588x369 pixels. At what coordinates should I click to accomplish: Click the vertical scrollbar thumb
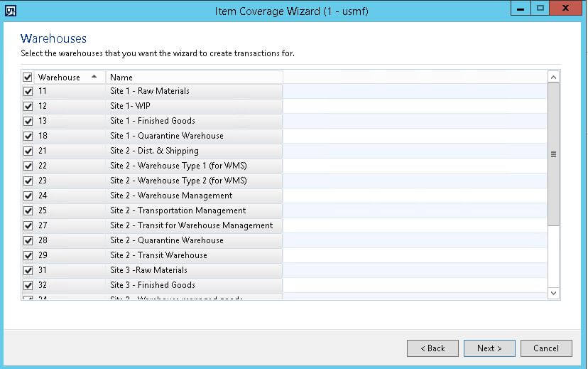(x=554, y=154)
